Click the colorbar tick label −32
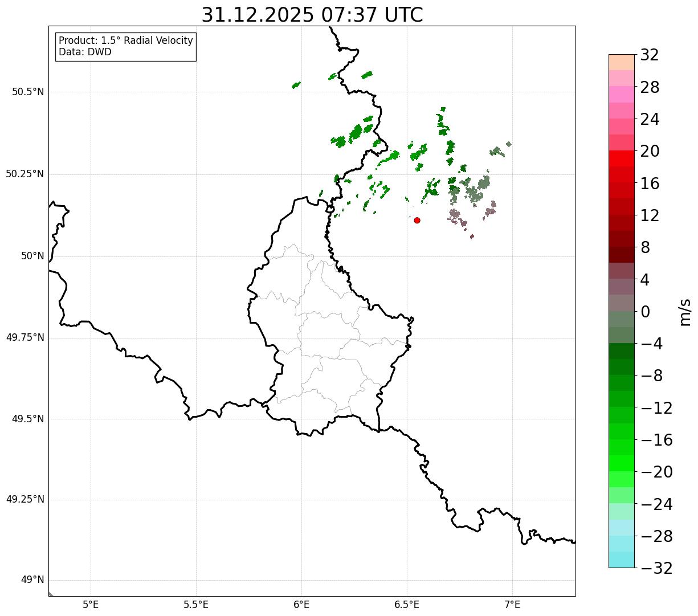698x616 pixels. (x=656, y=568)
